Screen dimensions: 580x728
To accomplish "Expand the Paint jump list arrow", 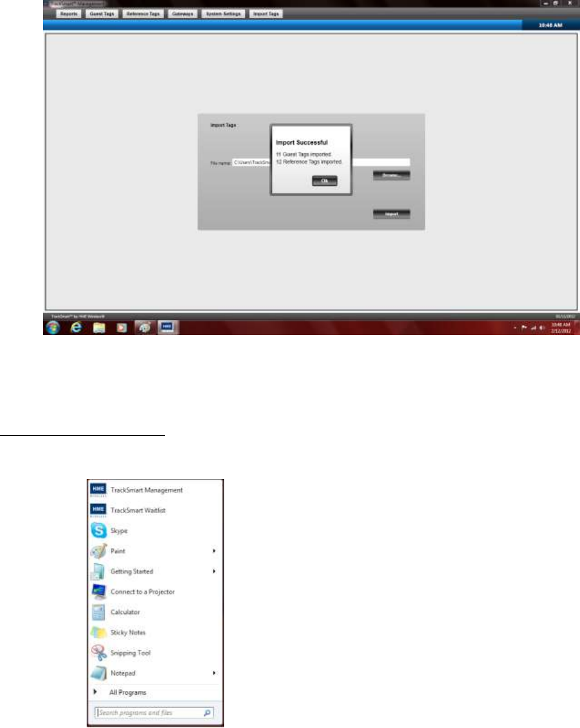I will click(215, 551).
